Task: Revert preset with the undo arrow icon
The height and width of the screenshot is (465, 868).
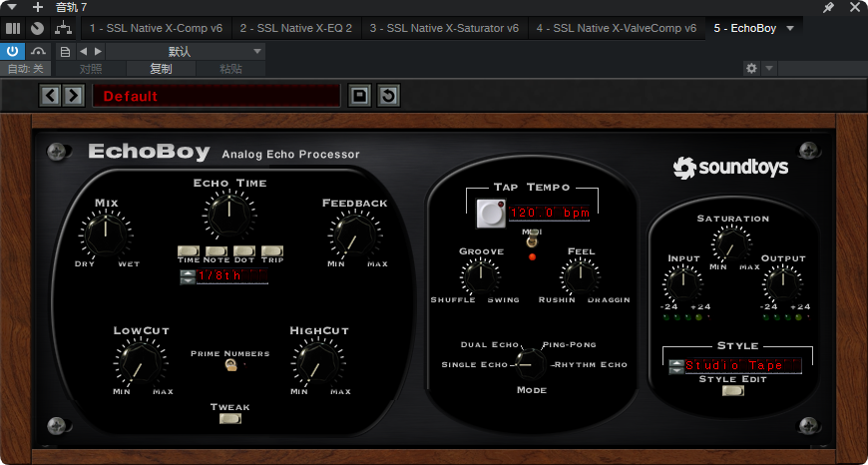Action: tap(389, 96)
